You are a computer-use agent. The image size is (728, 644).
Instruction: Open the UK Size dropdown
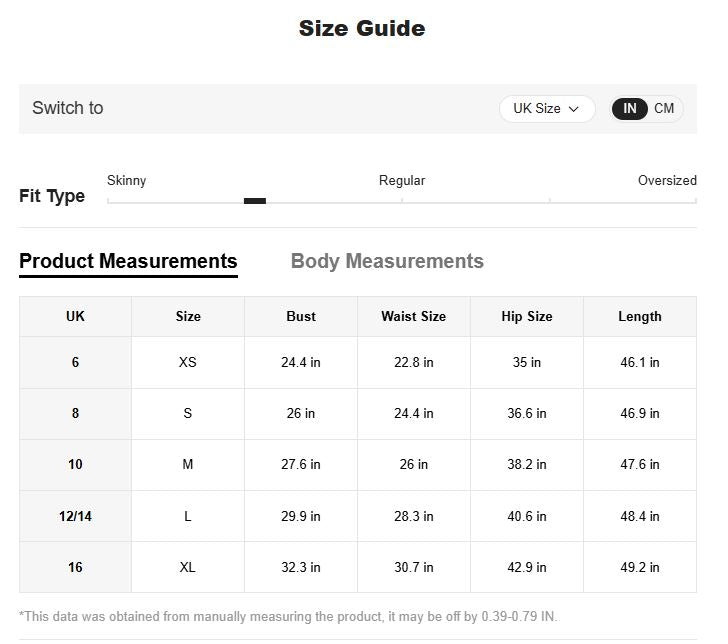coord(546,109)
